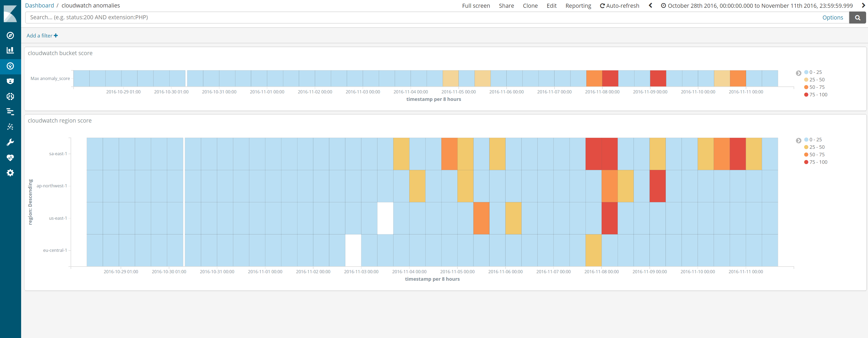Click the 50 - 75 orange legend dot in region score
This screenshot has height=338, width=868.
806,155
